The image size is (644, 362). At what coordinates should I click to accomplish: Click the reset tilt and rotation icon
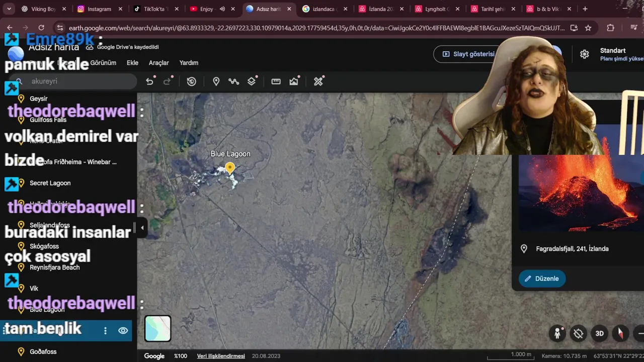tap(579, 333)
